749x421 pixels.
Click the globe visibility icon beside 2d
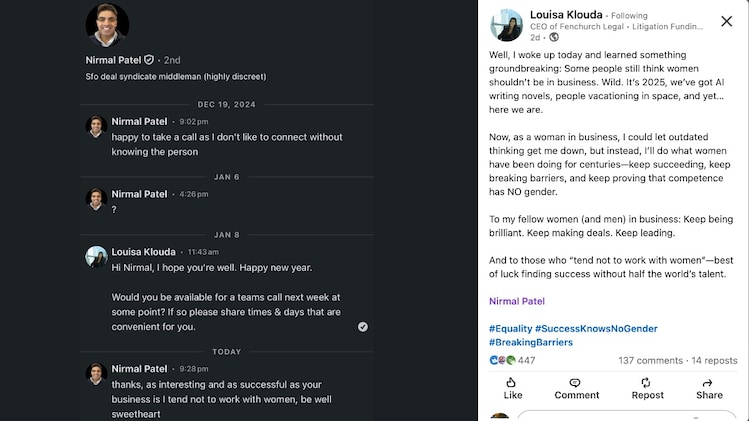tap(554, 37)
